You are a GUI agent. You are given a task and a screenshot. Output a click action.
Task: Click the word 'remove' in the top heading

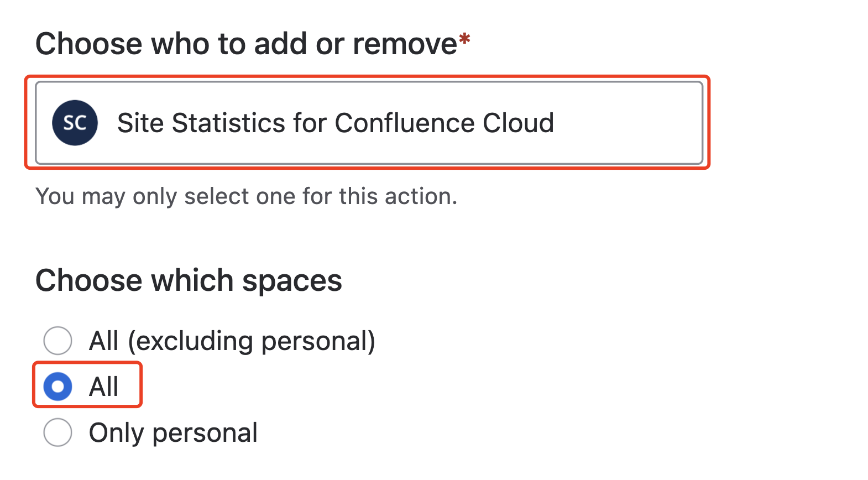coord(405,44)
